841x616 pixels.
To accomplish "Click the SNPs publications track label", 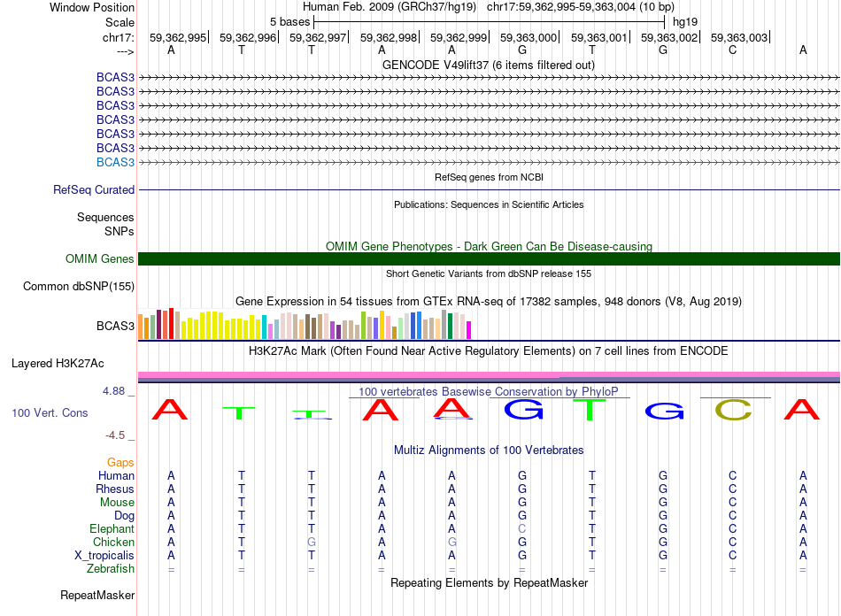I will [x=120, y=231].
